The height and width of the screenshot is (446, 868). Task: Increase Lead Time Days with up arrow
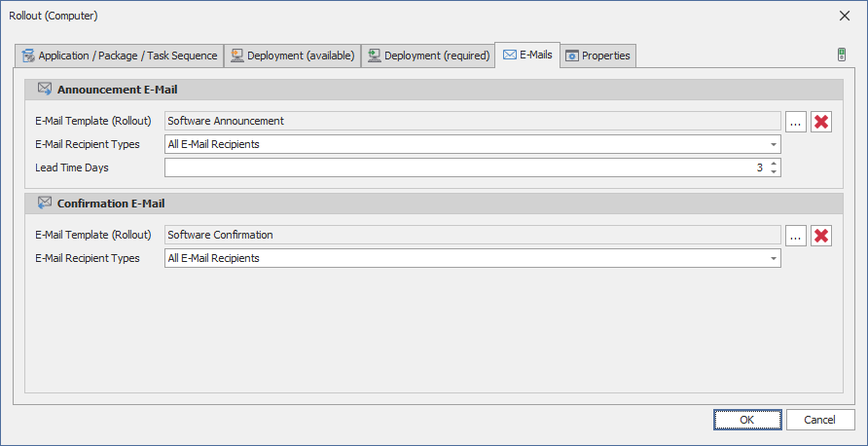(x=774, y=164)
